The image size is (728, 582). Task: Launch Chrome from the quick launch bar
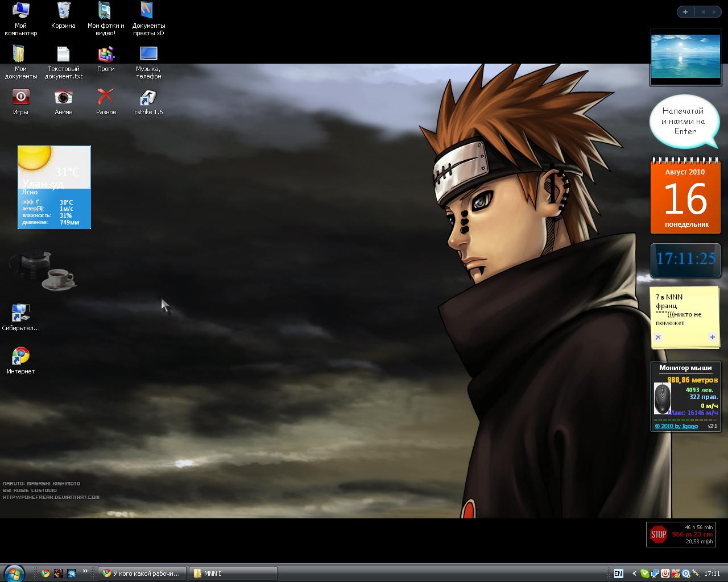(45, 573)
